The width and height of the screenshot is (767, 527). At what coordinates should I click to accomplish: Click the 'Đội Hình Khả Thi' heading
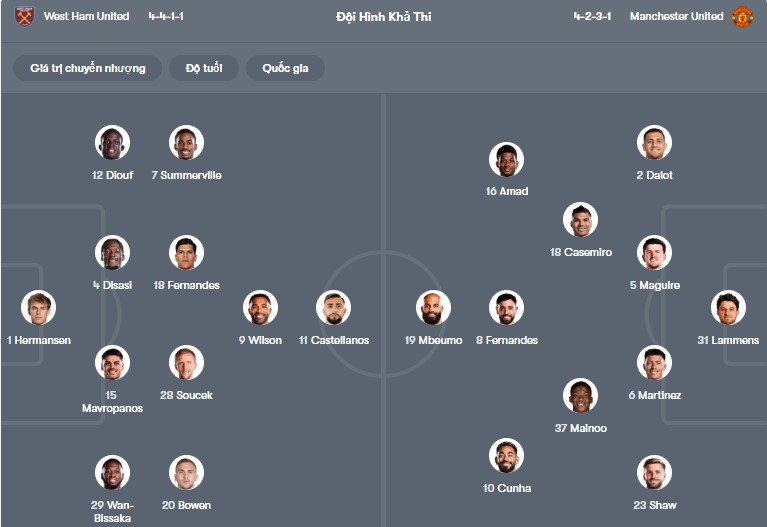point(384,17)
